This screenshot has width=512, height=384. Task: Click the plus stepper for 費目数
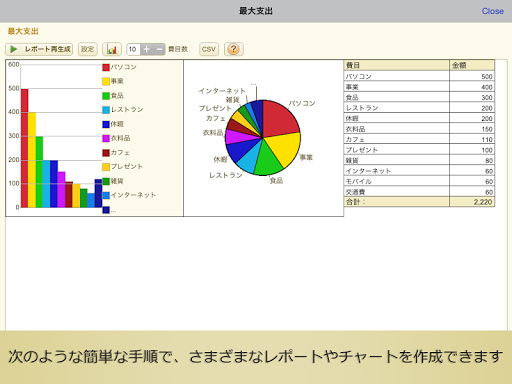(x=146, y=49)
